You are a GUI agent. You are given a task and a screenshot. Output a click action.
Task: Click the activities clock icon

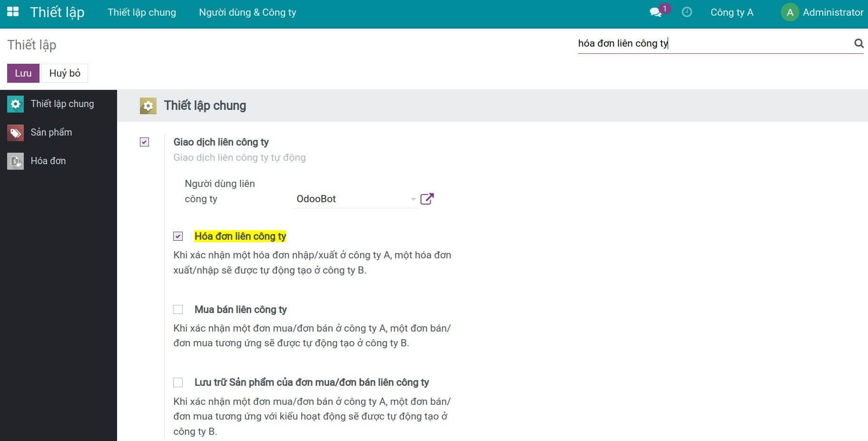tap(687, 12)
